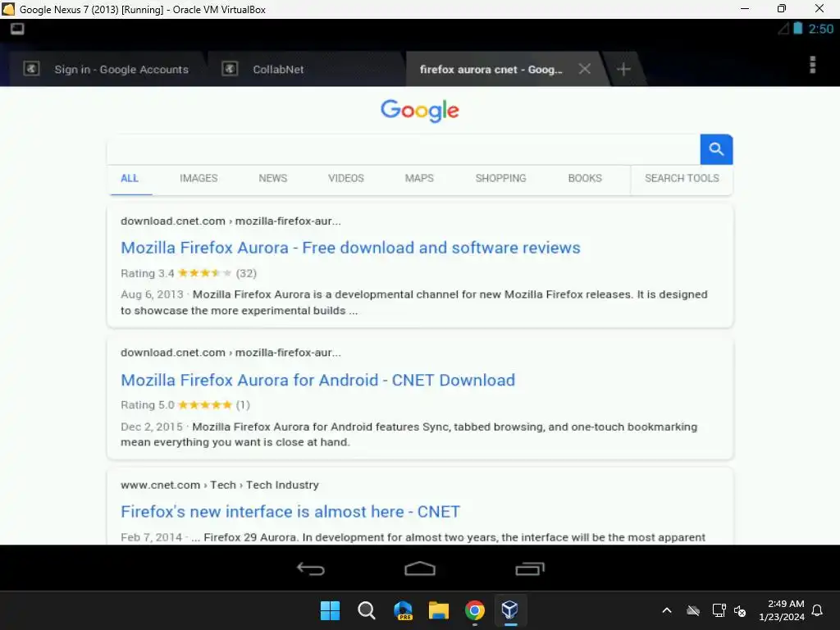Screen dimensions: 840x630
Task: Open Mozilla Firefox Aurora for Android link
Action: [317, 380]
